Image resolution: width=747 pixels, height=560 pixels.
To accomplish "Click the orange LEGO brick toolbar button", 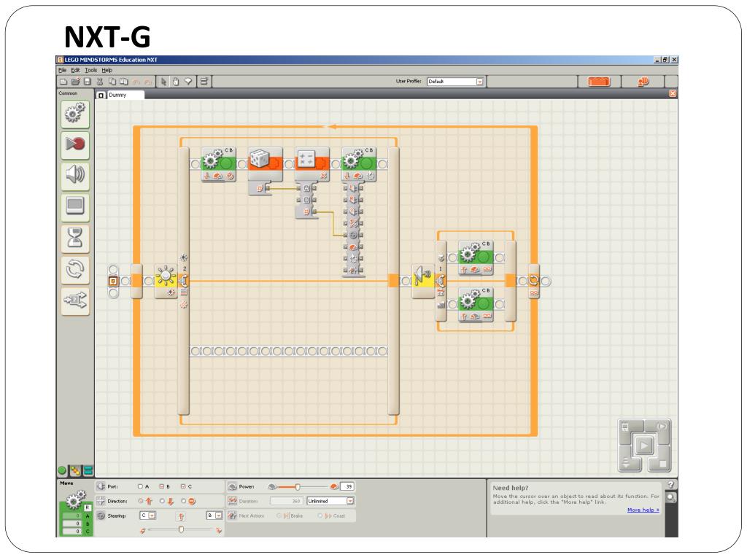I will [600, 82].
